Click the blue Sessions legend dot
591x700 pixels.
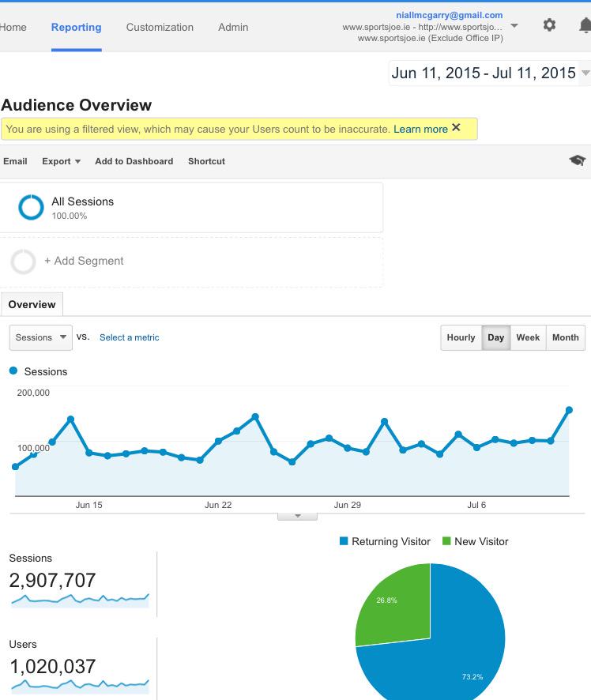(x=13, y=371)
